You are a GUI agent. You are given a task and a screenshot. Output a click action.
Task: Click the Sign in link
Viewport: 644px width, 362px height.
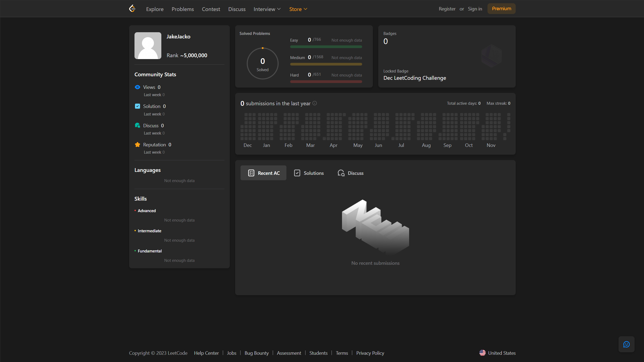tap(475, 9)
